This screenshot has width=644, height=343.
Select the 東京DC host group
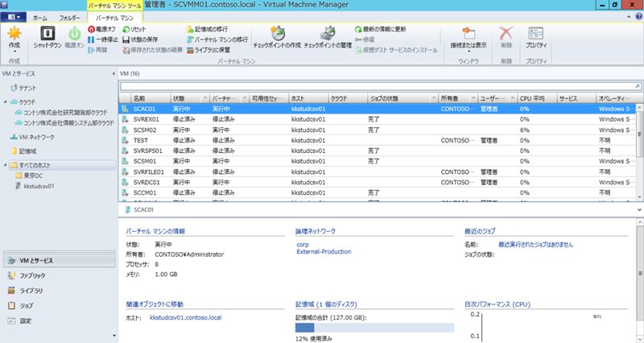point(29,176)
